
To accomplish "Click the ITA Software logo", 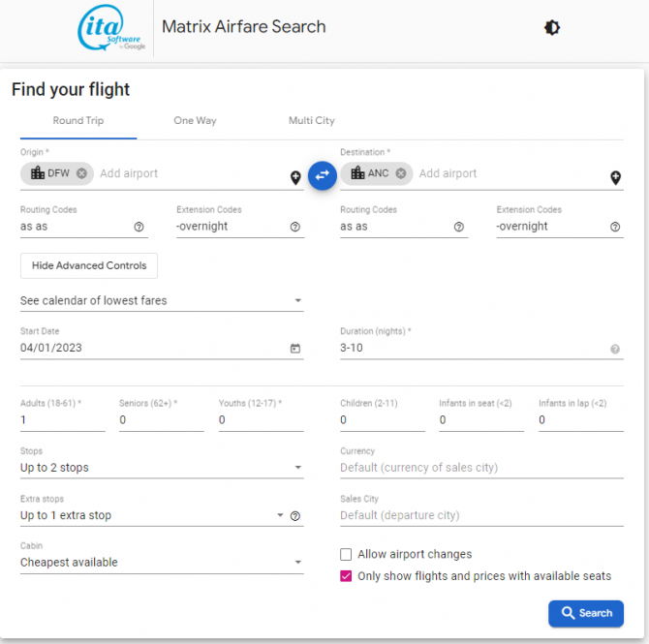I will 111,28.
